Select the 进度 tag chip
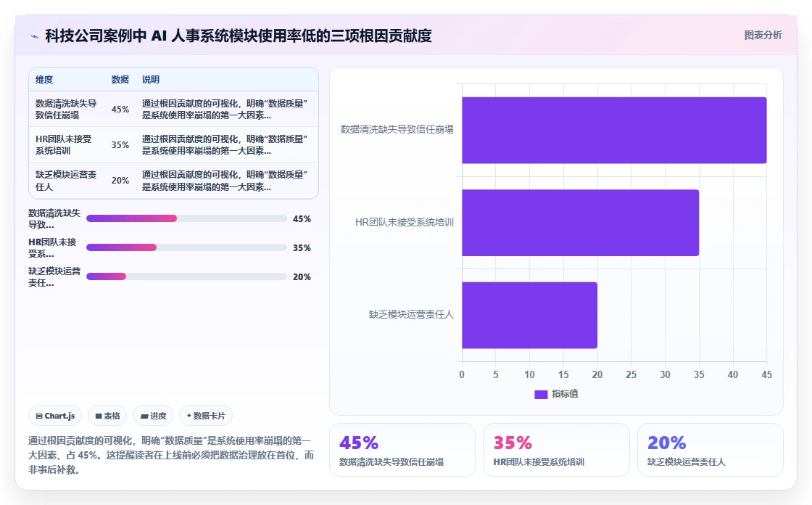The image size is (812, 505). point(153,416)
